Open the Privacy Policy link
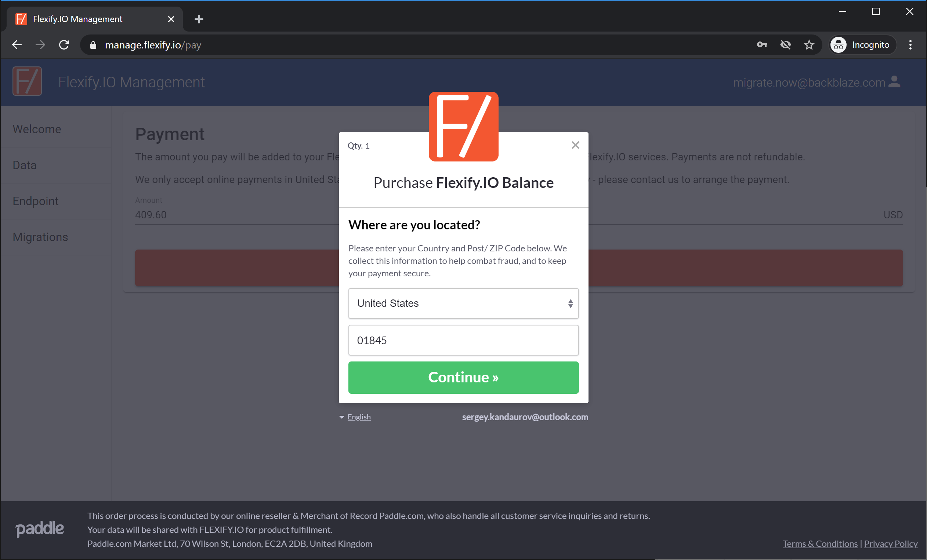Viewport: 927px width, 560px height. (x=891, y=544)
